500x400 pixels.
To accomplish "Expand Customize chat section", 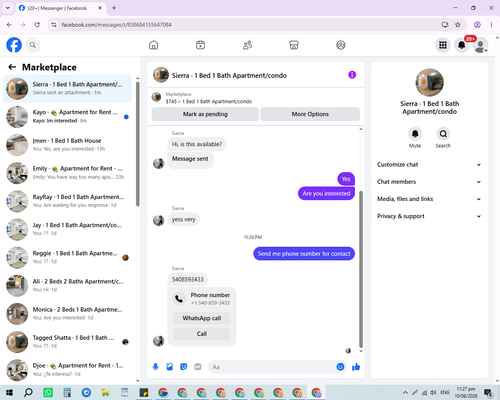I will (x=429, y=165).
